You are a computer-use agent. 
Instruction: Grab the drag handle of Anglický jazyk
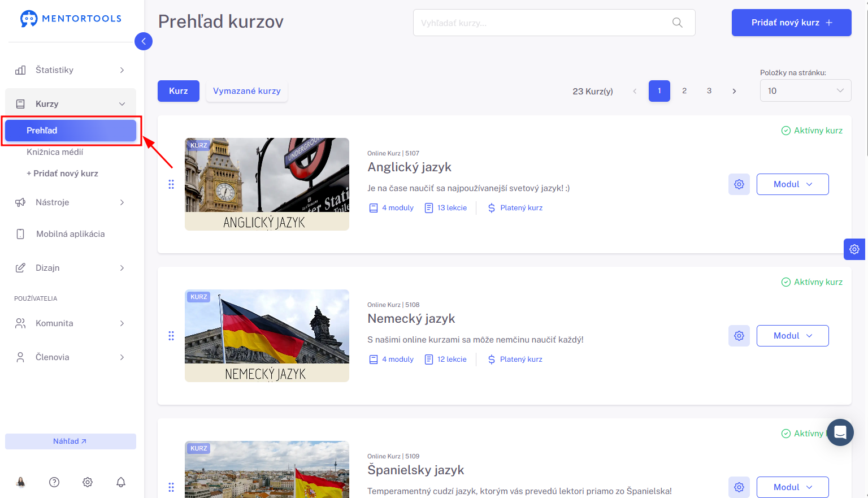pyautogui.click(x=171, y=184)
